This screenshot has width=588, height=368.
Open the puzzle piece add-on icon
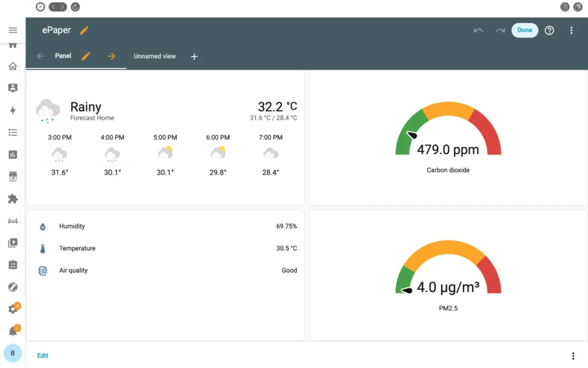13,198
